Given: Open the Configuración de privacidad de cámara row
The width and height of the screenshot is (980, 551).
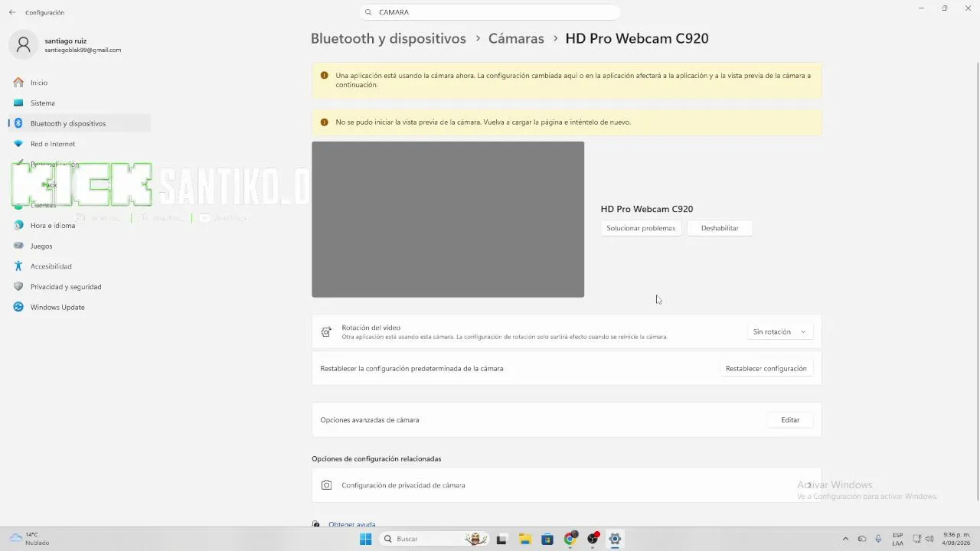Looking at the screenshot, I should [x=567, y=485].
